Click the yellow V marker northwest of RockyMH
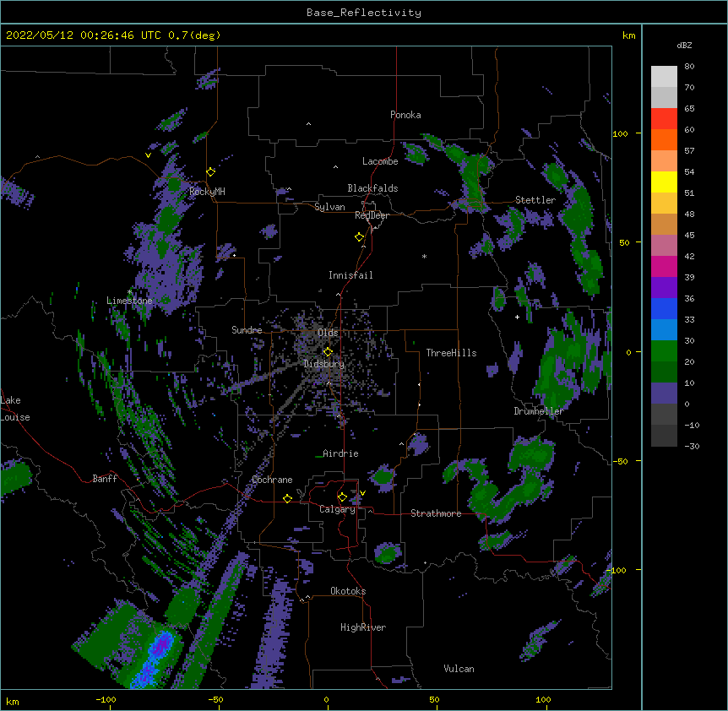The width and height of the screenshot is (728, 711). point(148,155)
